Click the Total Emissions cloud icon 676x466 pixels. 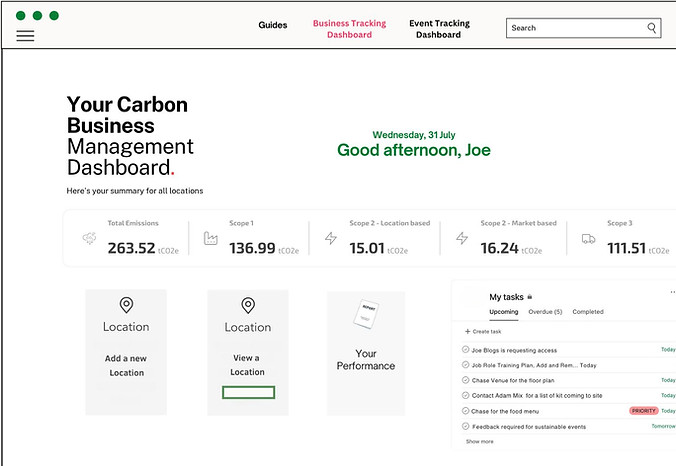click(89, 238)
